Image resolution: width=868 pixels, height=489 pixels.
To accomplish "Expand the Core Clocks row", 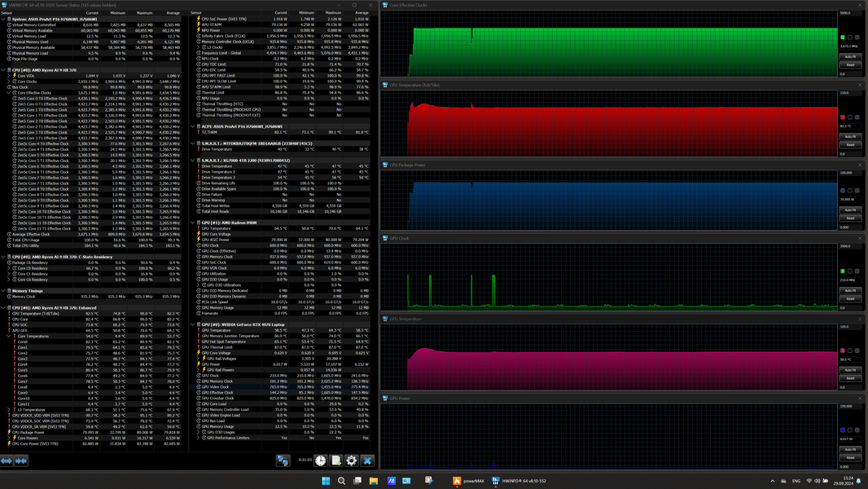I will pos(9,81).
